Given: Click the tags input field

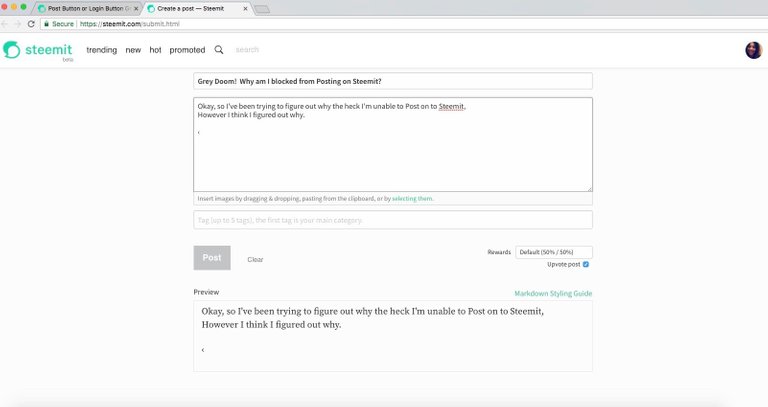Looking at the screenshot, I should coord(393,220).
